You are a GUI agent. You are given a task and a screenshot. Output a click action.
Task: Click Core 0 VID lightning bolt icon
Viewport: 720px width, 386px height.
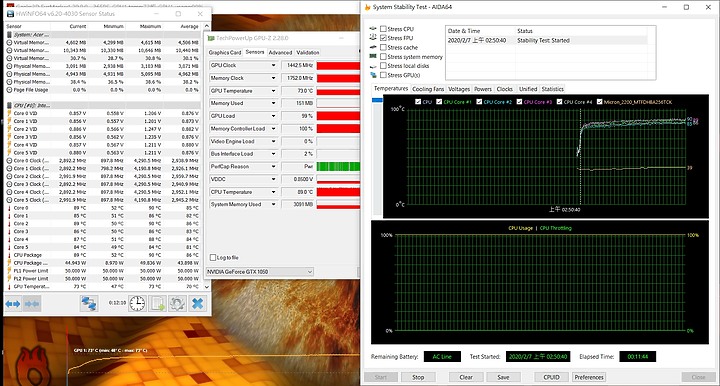click(x=9, y=113)
